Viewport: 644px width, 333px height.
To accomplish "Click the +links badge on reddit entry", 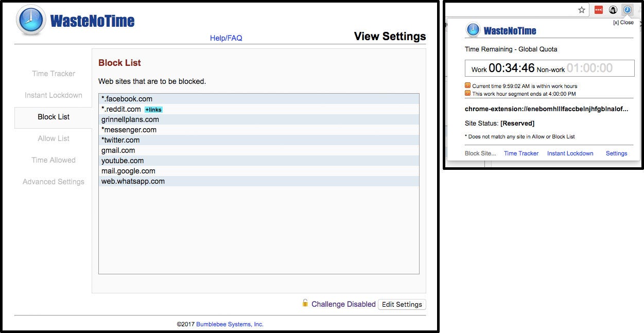I will click(153, 110).
